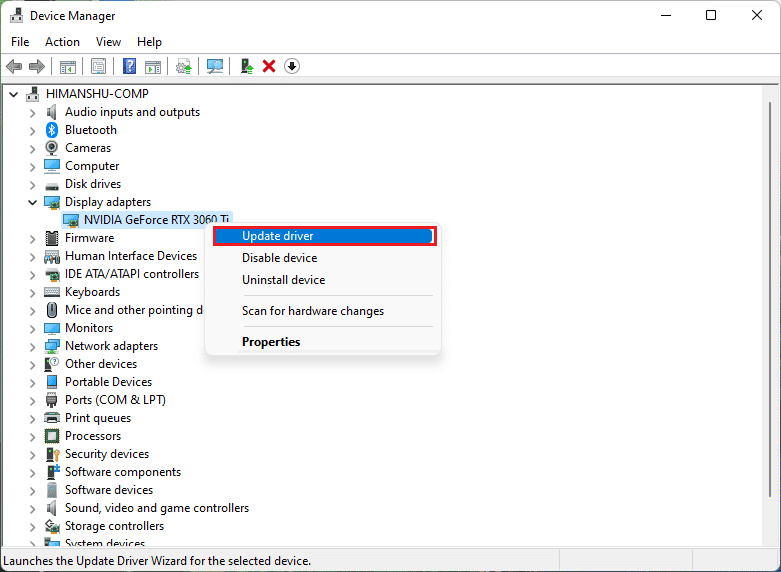The height and width of the screenshot is (572, 781).
Task: Click Update device driver toolbar icon
Action: (184, 66)
